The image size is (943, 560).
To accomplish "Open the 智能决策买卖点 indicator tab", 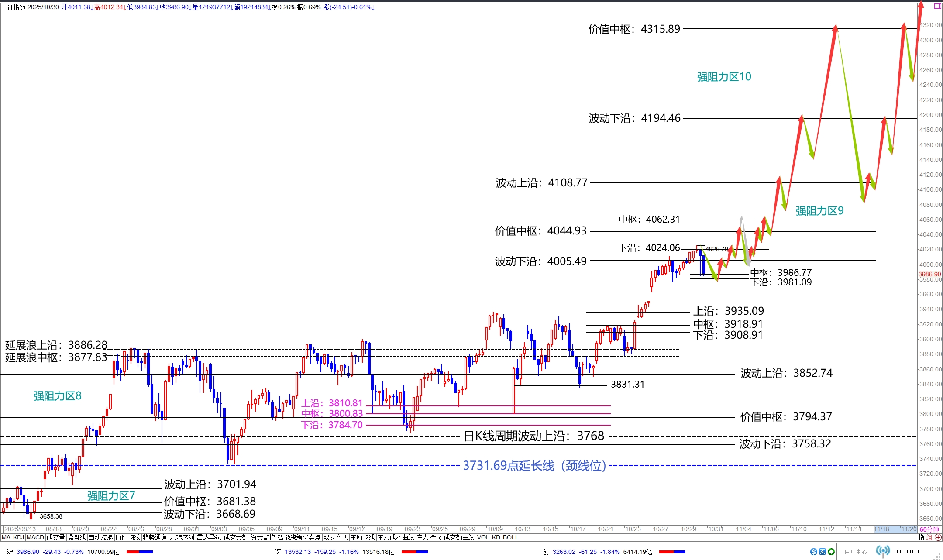I will point(299,537).
